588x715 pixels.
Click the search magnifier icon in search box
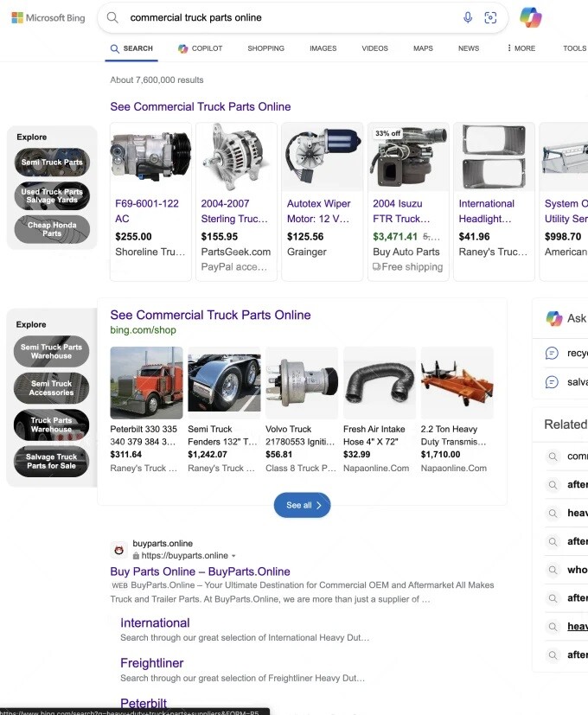tap(112, 18)
